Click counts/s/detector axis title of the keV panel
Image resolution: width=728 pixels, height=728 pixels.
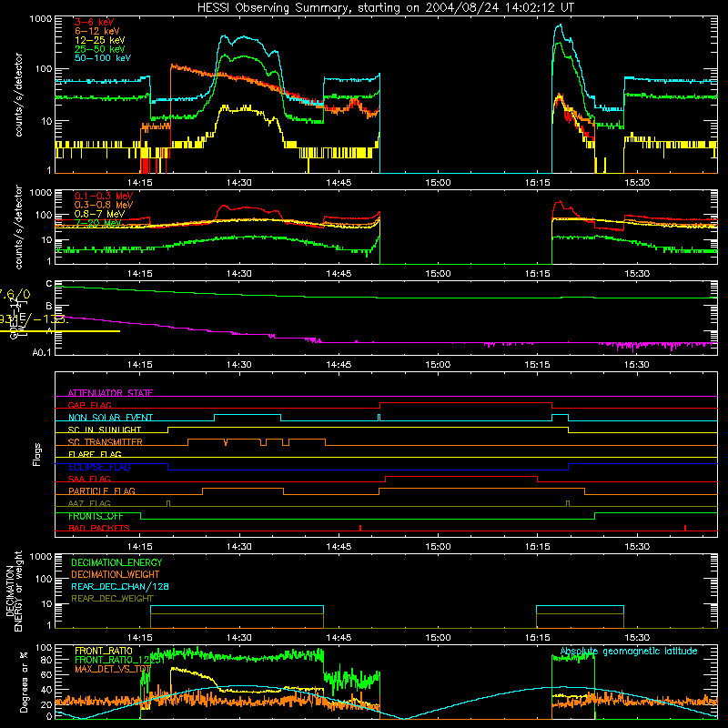point(18,95)
